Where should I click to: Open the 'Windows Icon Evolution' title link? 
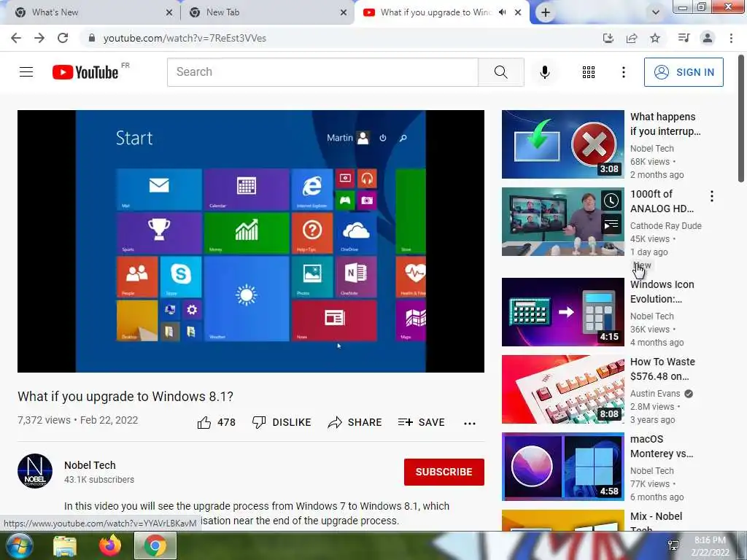click(662, 292)
